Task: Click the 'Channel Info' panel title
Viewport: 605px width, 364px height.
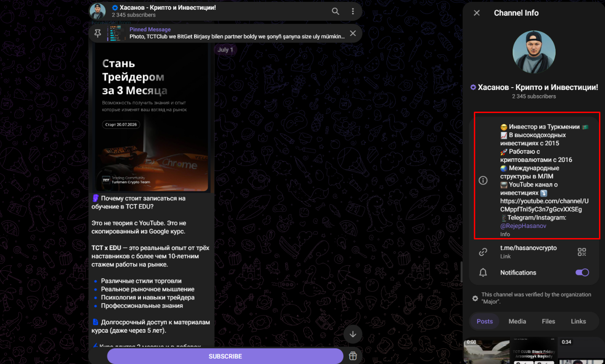Action: tap(516, 13)
